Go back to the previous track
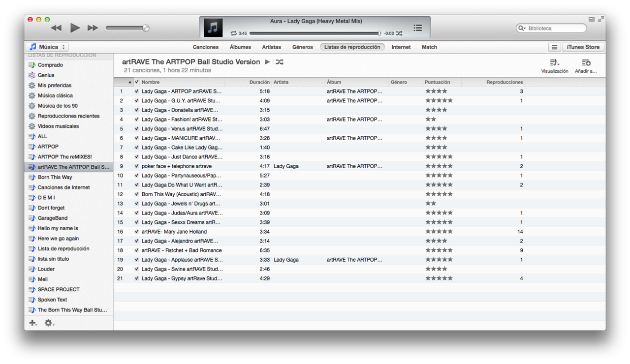 point(56,28)
